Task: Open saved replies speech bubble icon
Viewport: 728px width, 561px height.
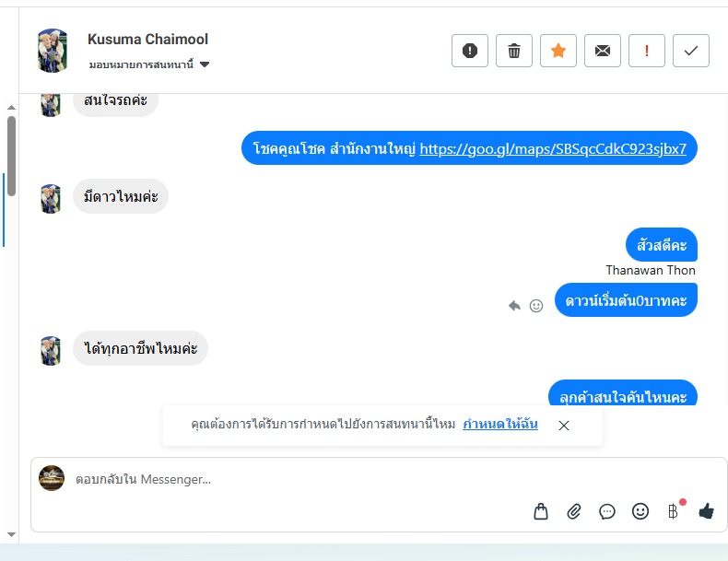Action: (x=607, y=511)
